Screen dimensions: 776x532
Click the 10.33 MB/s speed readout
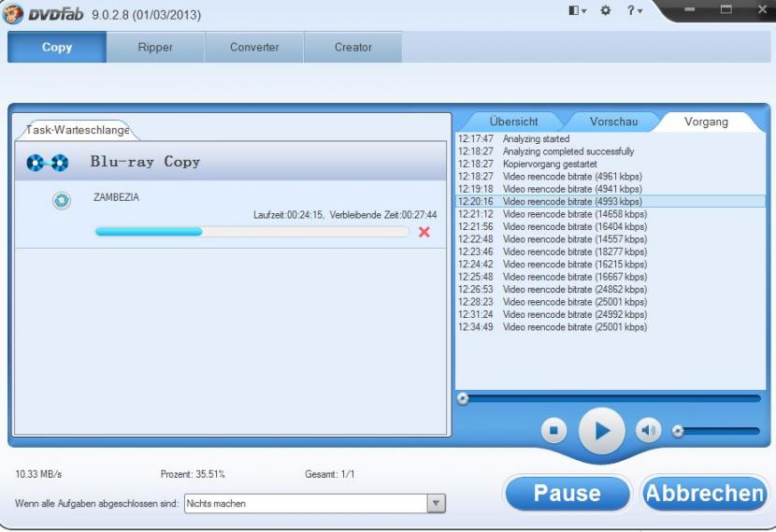pyautogui.click(x=38, y=474)
